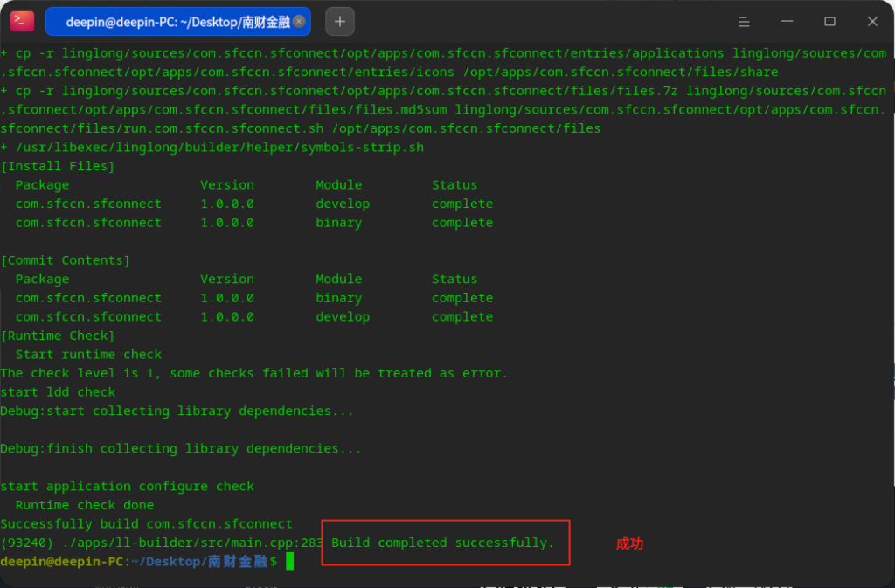
Task: Close the terminal window
Action: (871, 22)
